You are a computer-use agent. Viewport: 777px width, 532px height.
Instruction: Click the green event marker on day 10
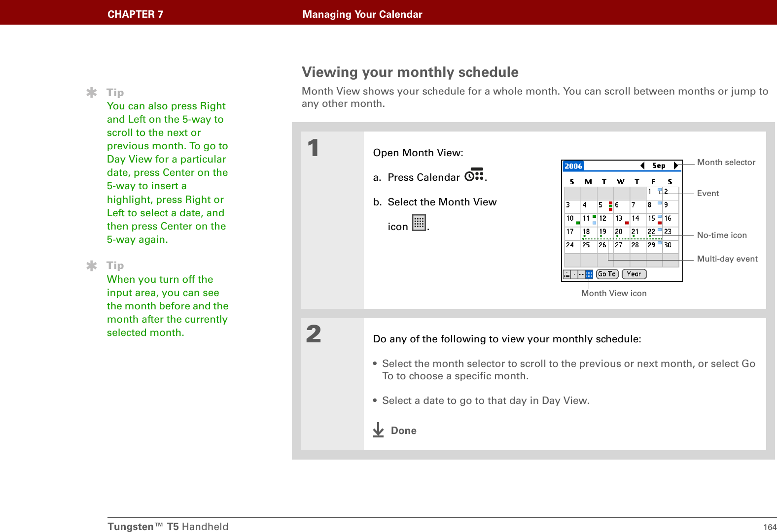[578, 223]
